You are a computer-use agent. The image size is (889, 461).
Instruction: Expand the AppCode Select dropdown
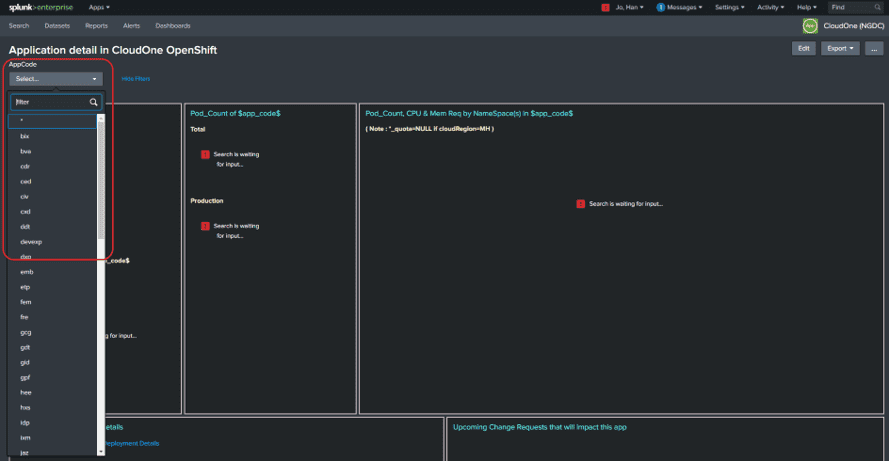click(x=56, y=79)
